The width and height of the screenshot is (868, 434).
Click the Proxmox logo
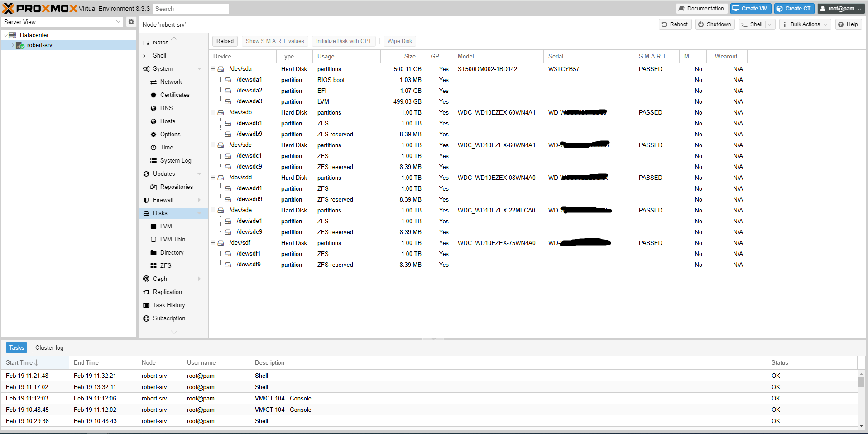point(40,9)
